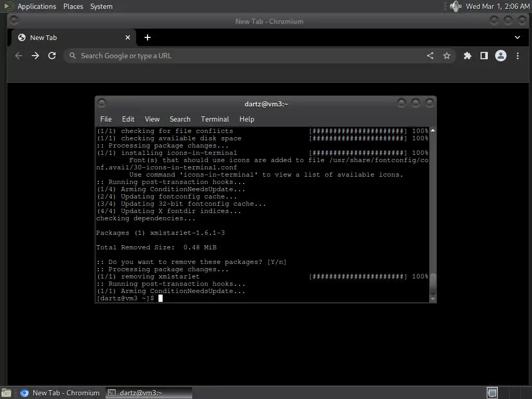The height and width of the screenshot is (399, 532).
Task: Go forward in Chromium
Action: pos(35,56)
